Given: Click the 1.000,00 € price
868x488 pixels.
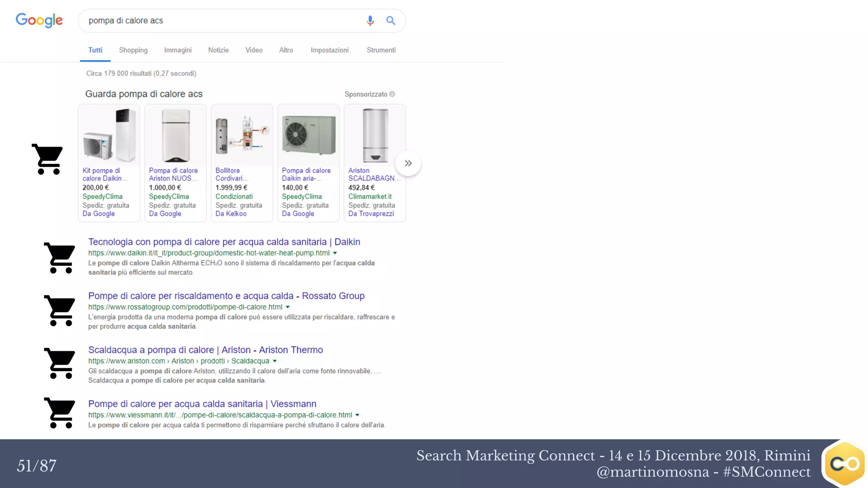Looking at the screenshot, I should [165, 187].
